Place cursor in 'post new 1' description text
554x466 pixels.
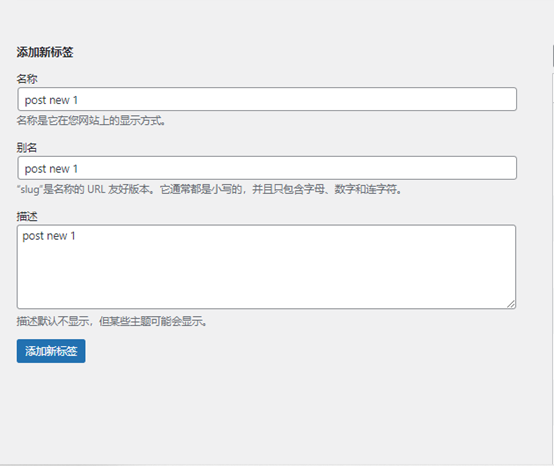(49, 236)
